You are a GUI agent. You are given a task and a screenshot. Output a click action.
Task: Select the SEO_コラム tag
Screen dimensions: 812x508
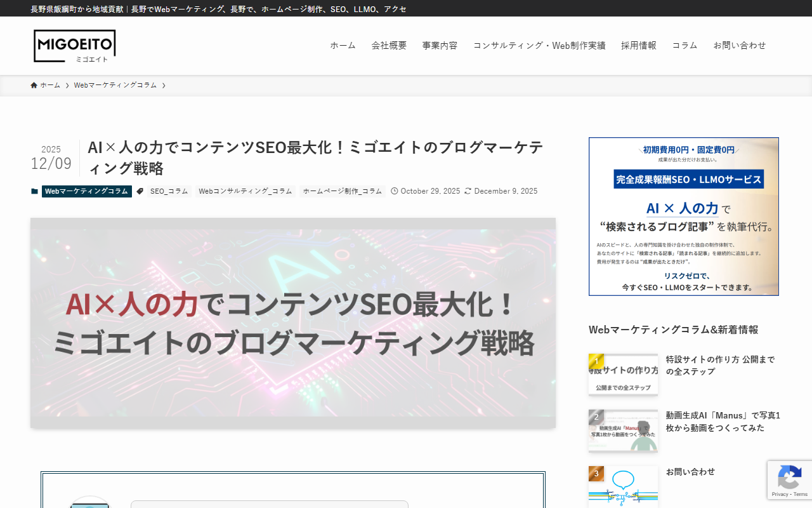click(169, 191)
